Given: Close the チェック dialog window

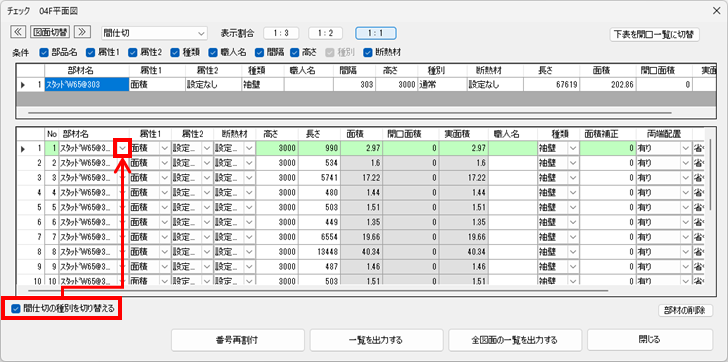Looking at the screenshot, I should [x=716, y=12].
